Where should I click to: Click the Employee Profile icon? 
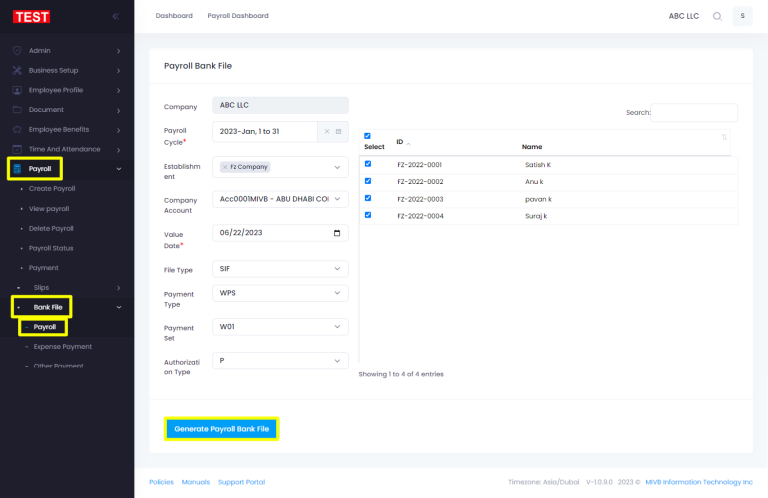coord(17,90)
